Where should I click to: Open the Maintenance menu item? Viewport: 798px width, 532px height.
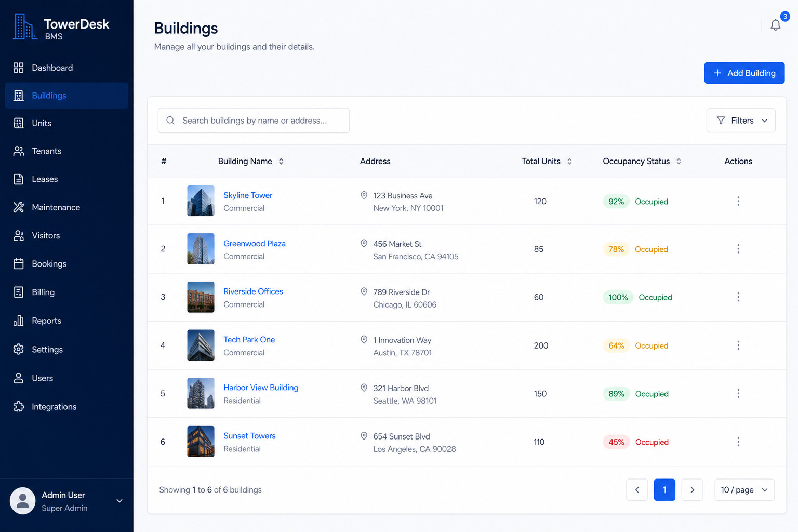66,207
